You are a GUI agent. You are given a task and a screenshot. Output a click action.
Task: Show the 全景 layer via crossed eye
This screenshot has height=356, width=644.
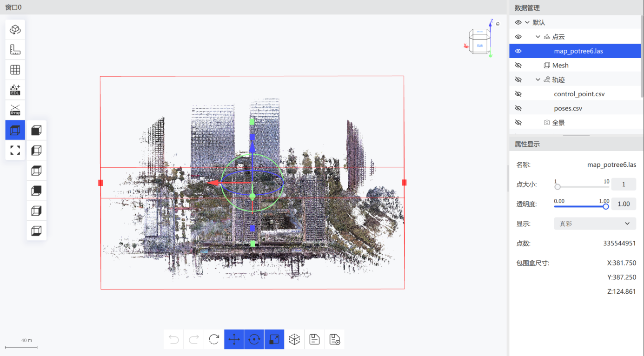[x=518, y=123]
